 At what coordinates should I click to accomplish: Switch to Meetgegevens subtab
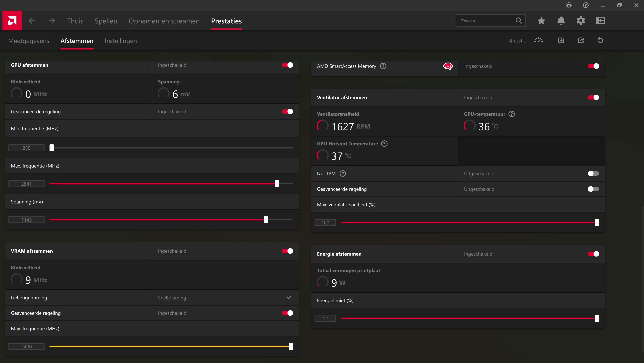(x=29, y=41)
